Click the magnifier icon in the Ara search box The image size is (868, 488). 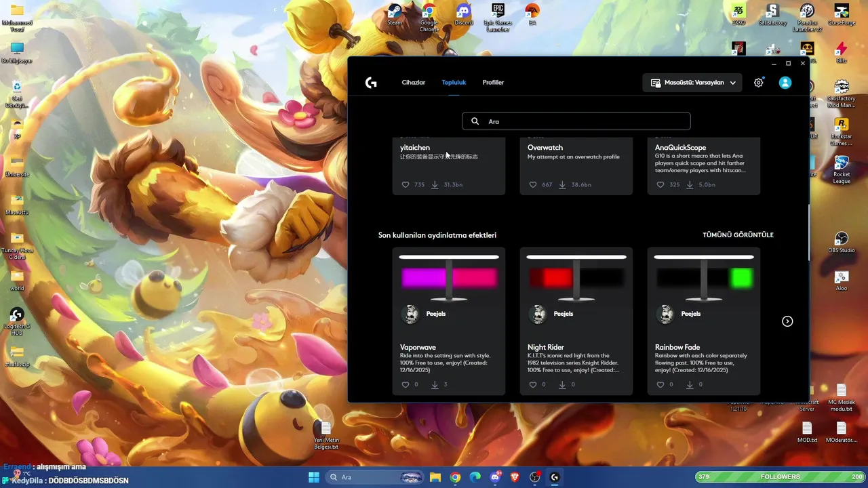click(x=475, y=121)
